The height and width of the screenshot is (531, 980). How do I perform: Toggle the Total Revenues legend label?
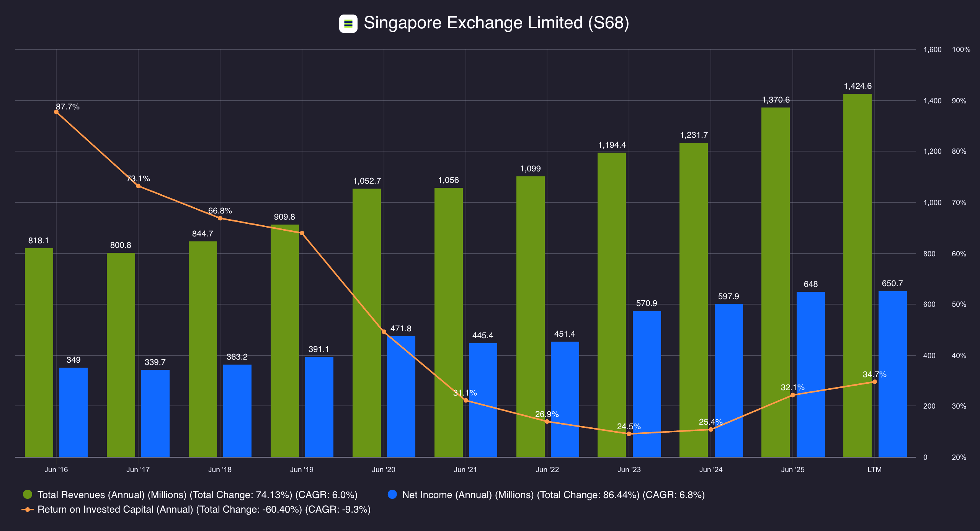pyautogui.click(x=197, y=495)
